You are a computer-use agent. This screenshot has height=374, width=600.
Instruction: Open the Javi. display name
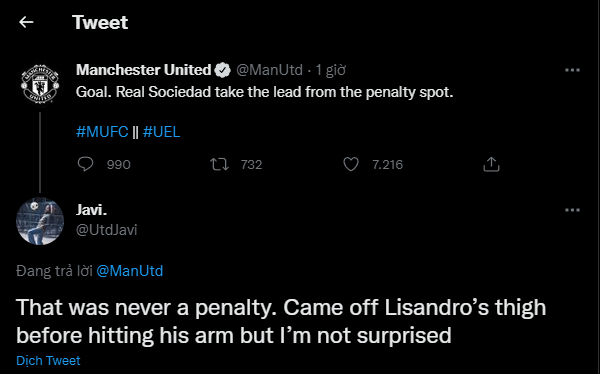pos(91,210)
